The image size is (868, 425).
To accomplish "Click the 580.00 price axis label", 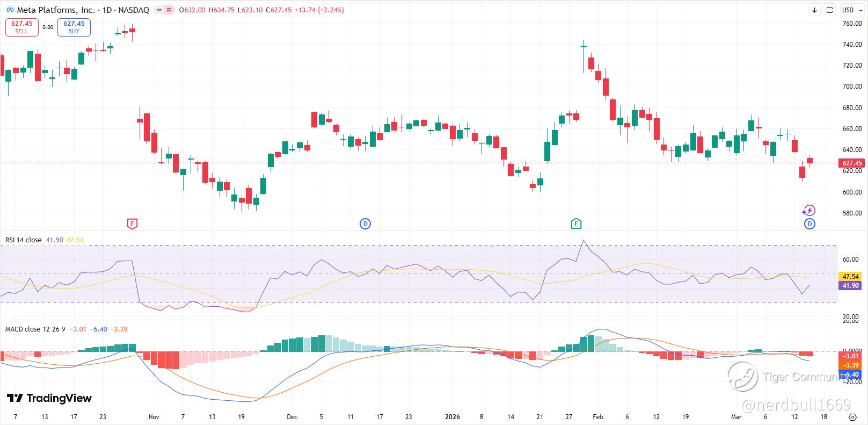I will (852, 213).
